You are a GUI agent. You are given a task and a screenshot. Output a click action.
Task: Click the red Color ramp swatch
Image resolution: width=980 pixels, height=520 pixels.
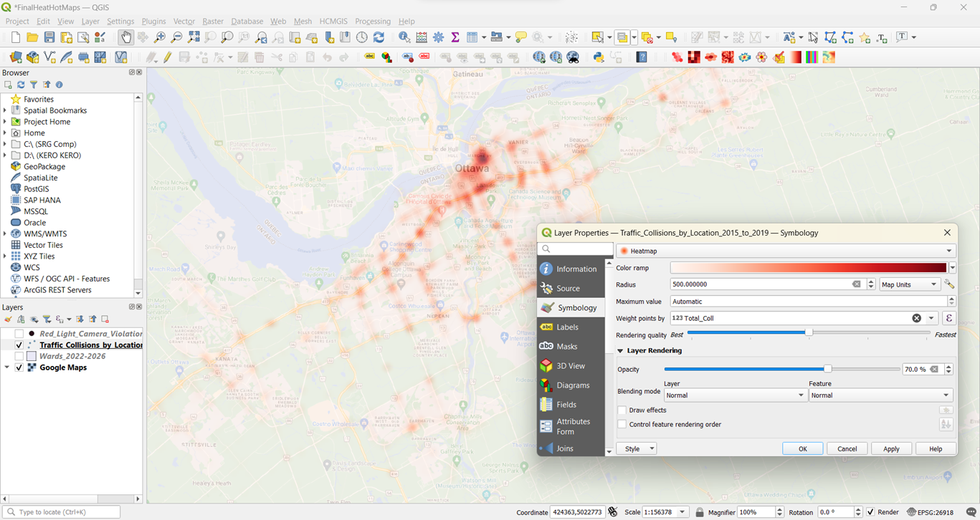(x=809, y=268)
